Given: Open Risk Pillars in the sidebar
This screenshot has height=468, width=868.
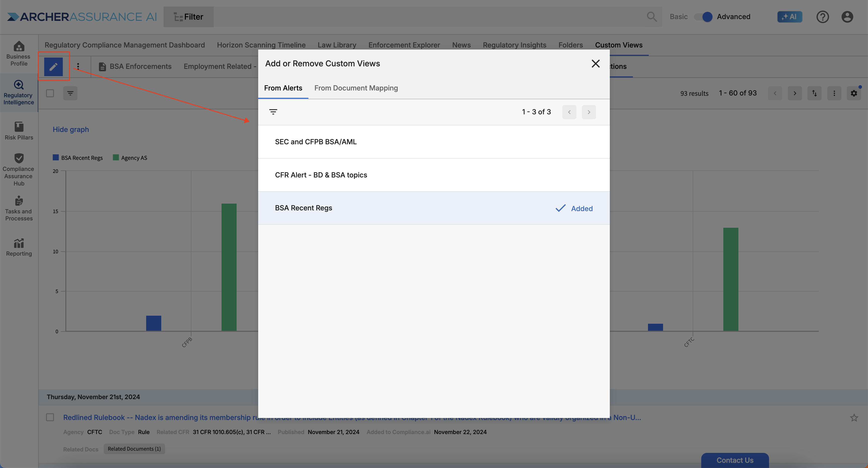Looking at the screenshot, I should coord(19,131).
